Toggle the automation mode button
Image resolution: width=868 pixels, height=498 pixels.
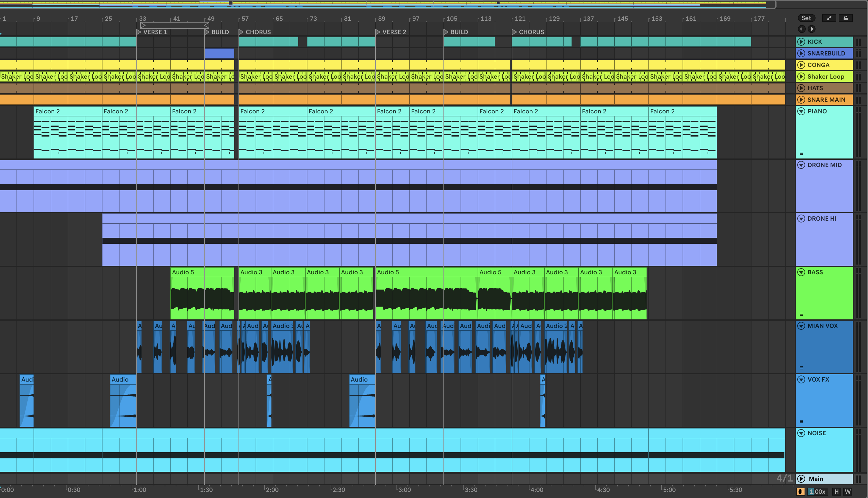(829, 18)
